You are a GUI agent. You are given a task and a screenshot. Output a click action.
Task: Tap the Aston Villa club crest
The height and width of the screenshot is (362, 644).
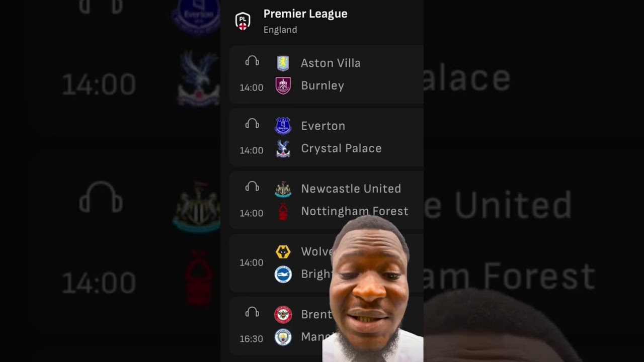tap(283, 63)
